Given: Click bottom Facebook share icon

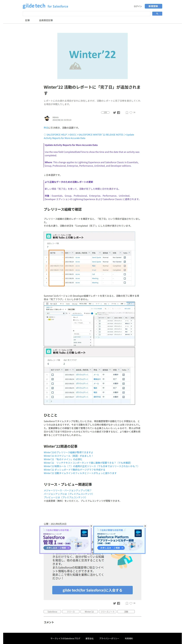Looking at the screenshot, I should 119,603.
